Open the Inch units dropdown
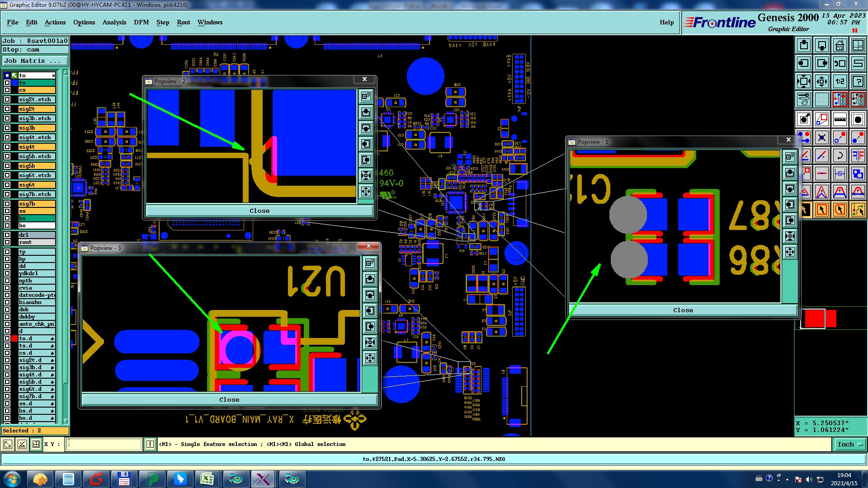Image resolution: width=868 pixels, height=488 pixels. click(849, 445)
